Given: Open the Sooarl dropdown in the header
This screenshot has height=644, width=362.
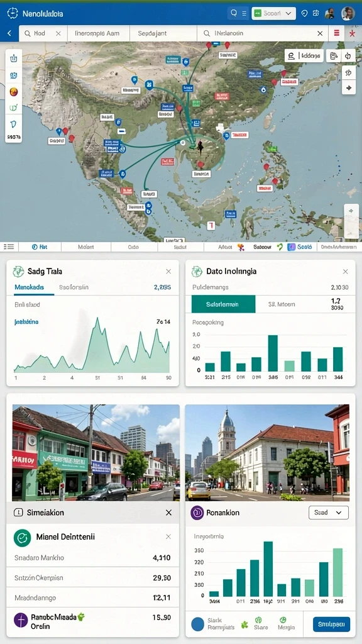Looking at the screenshot, I should pos(273,13).
